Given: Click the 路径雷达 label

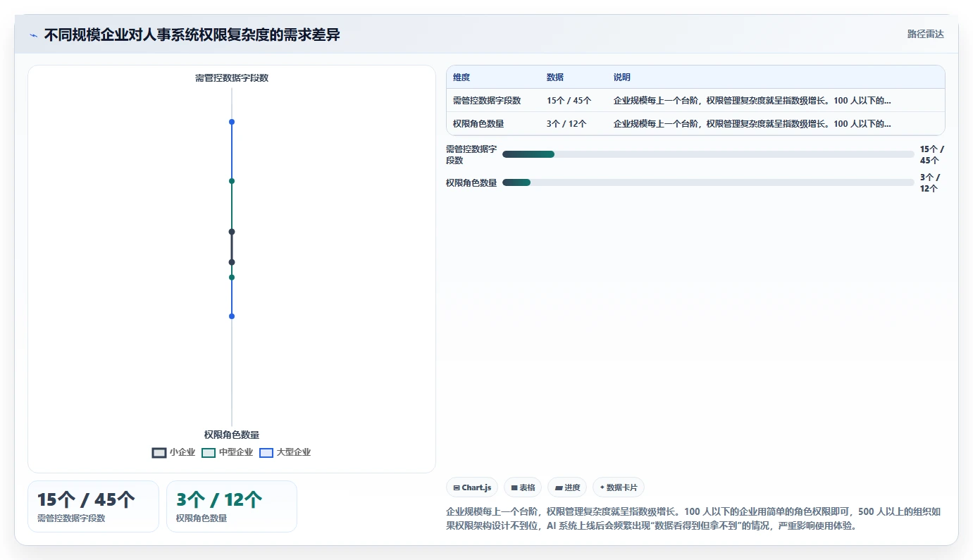Looking at the screenshot, I should pos(925,34).
